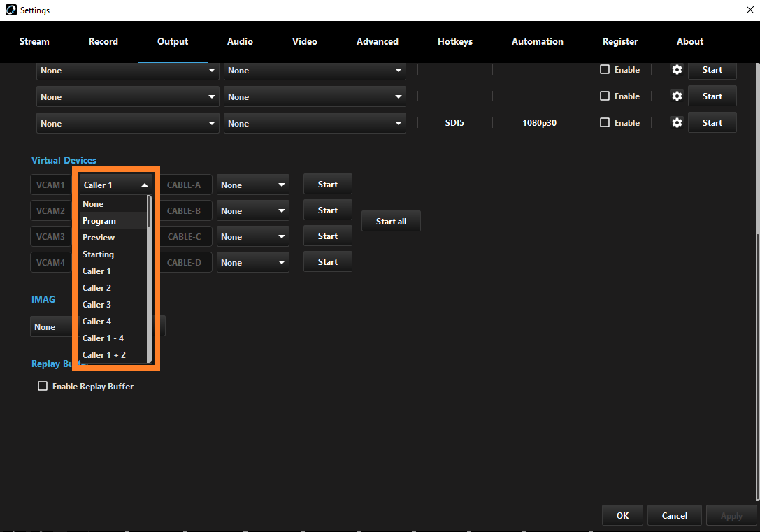The width and height of the screenshot is (760, 532).
Task: Click Start in the first output row
Action: (x=712, y=70)
